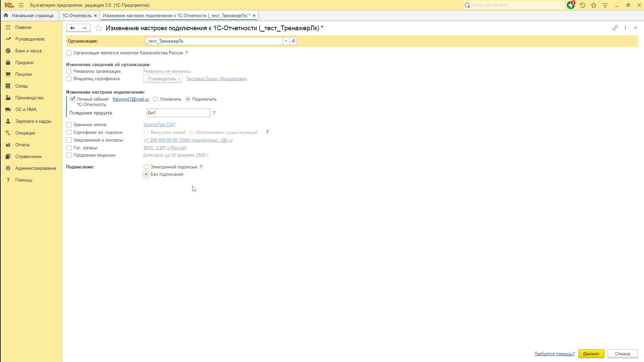Close the form with X icon

635,28
